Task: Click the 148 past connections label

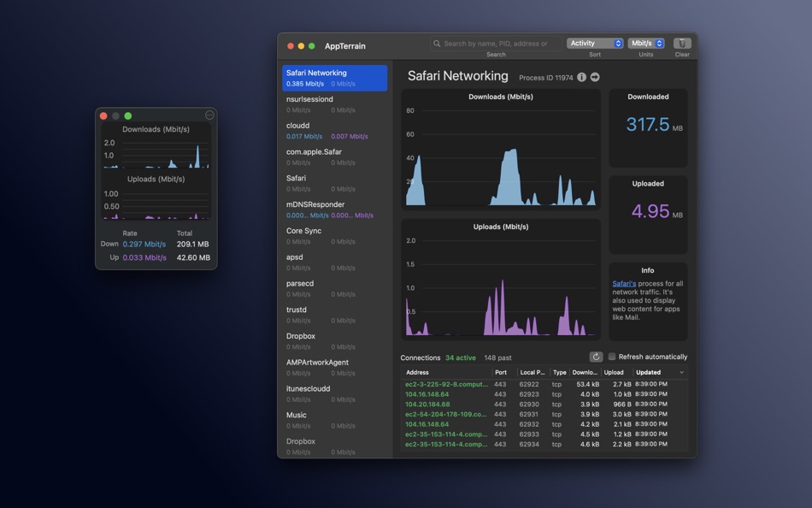Action: pos(497,357)
